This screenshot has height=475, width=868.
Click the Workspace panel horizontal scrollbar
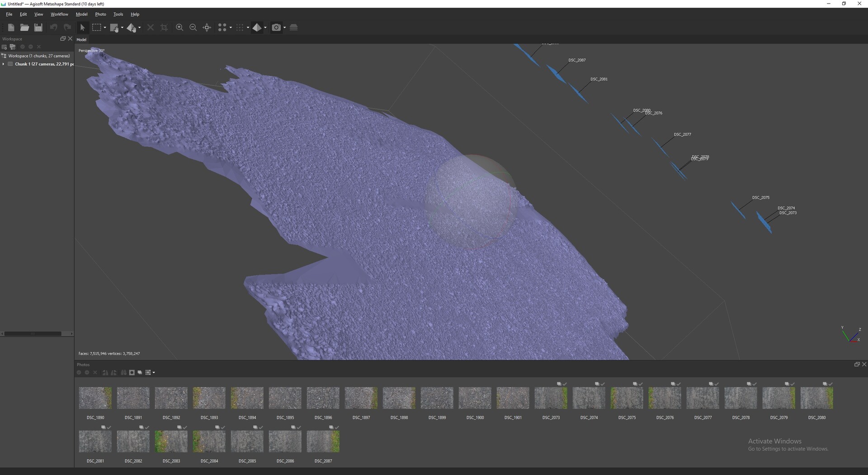pos(37,334)
